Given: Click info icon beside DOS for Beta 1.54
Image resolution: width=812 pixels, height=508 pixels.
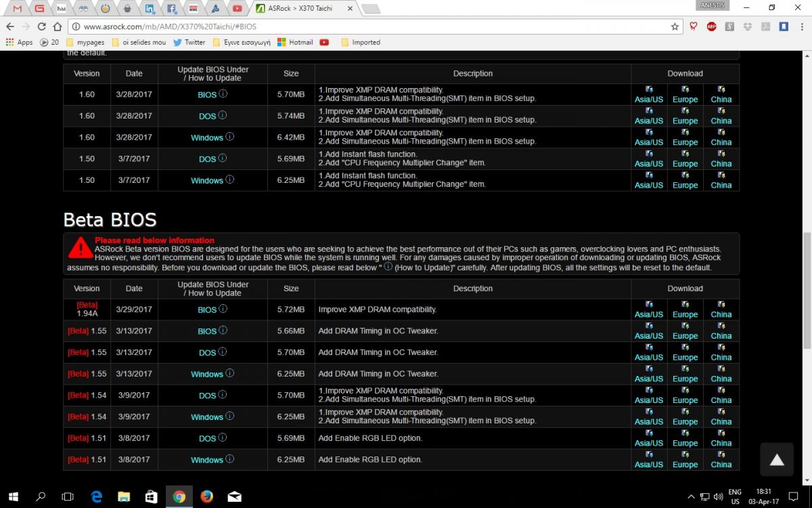Looking at the screenshot, I should pyautogui.click(x=223, y=395).
